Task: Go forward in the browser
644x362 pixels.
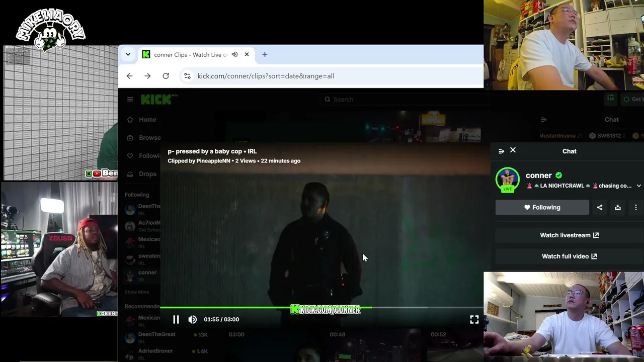Action: pyautogui.click(x=147, y=76)
